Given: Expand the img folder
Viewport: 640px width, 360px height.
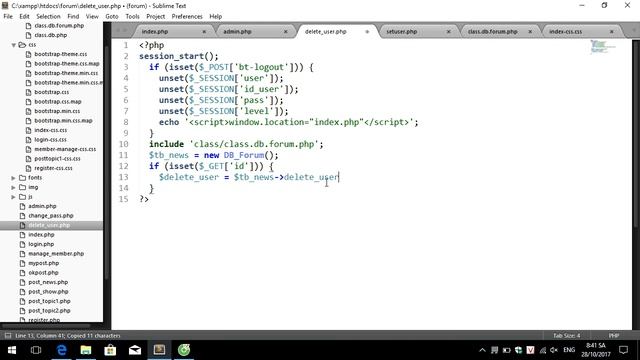Looking at the screenshot, I should (x=13, y=187).
